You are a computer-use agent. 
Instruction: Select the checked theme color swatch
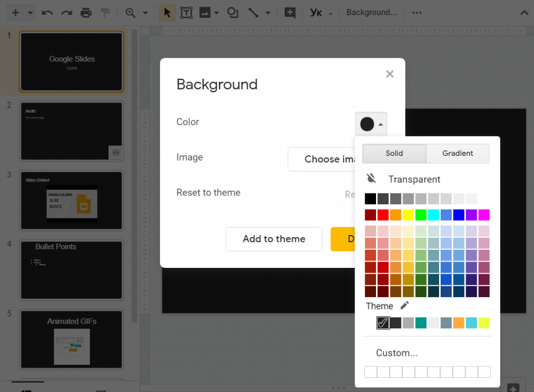tap(383, 323)
